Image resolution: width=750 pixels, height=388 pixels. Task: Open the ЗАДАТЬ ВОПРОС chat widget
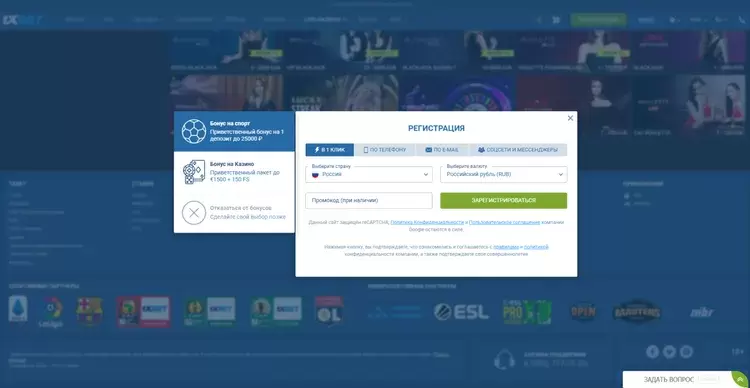tap(685, 379)
